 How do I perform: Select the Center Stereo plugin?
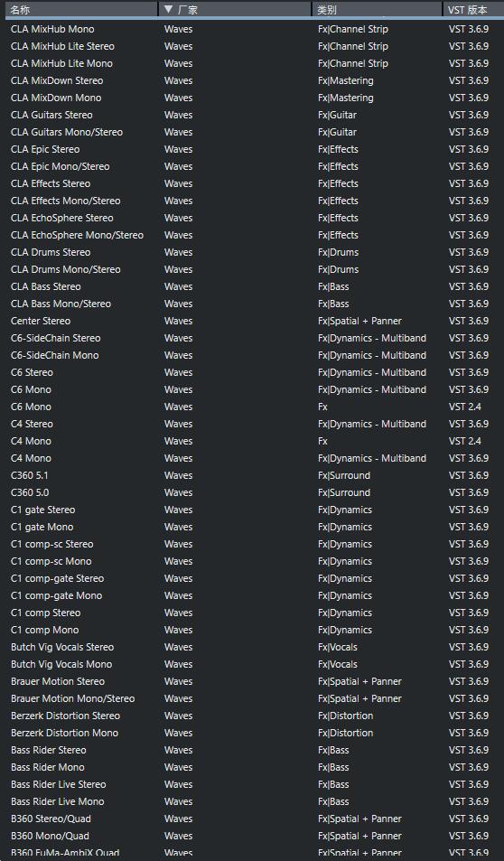click(255, 321)
